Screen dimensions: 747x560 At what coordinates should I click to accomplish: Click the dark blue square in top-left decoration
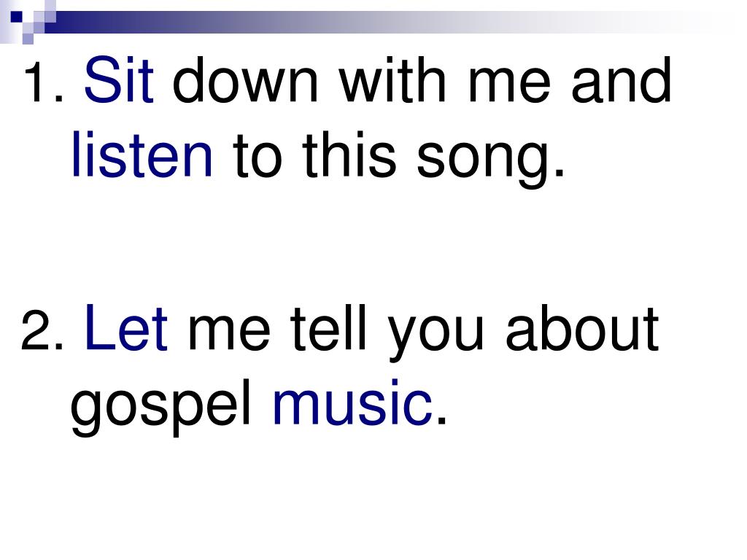tap(16, 17)
